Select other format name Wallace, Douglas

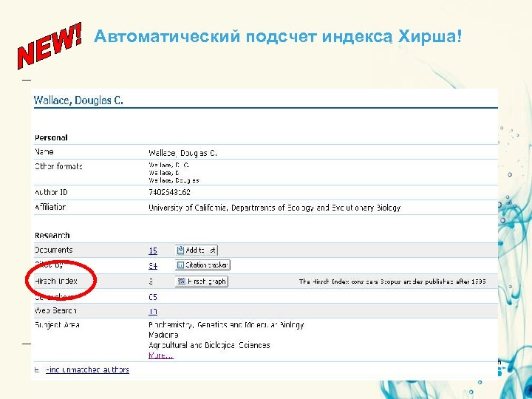coord(174,180)
